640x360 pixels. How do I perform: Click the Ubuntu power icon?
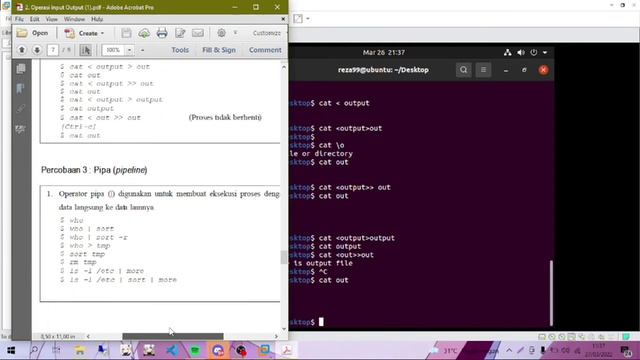533,52
